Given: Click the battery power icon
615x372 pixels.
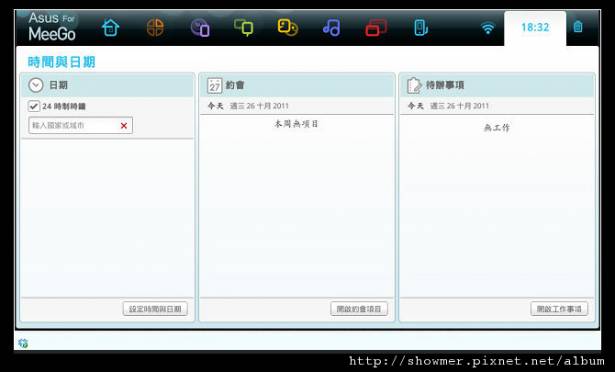Looking at the screenshot, I should pos(578,27).
